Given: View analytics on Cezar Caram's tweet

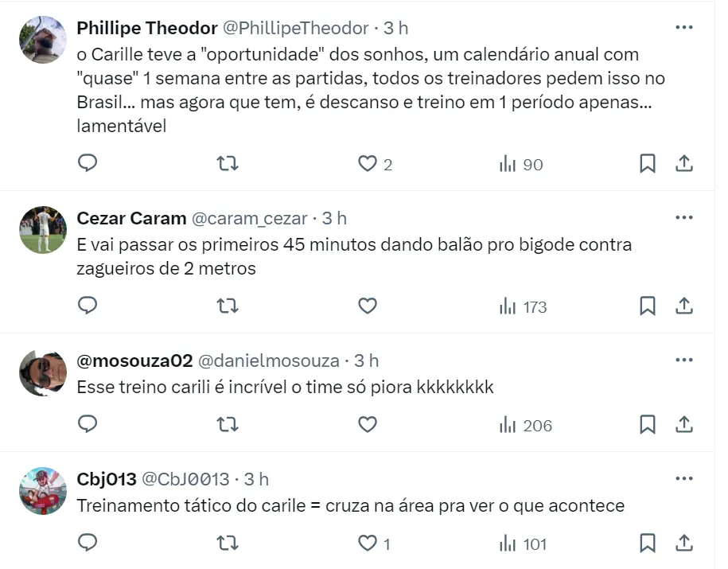Looking at the screenshot, I should 523,306.
